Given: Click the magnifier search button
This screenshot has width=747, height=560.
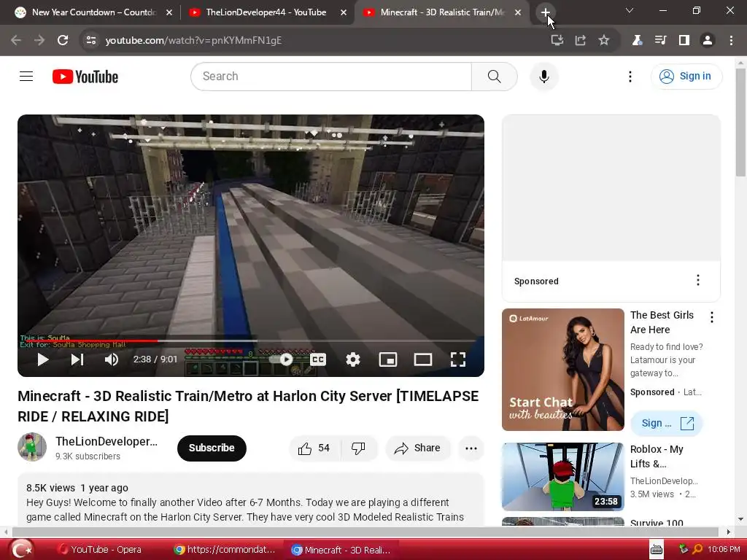Looking at the screenshot, I should (x=495, y=76).
